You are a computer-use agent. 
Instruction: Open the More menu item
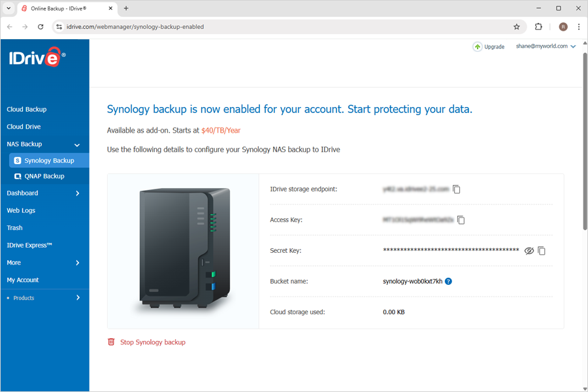pyautogui.click(x=14, y=263)
